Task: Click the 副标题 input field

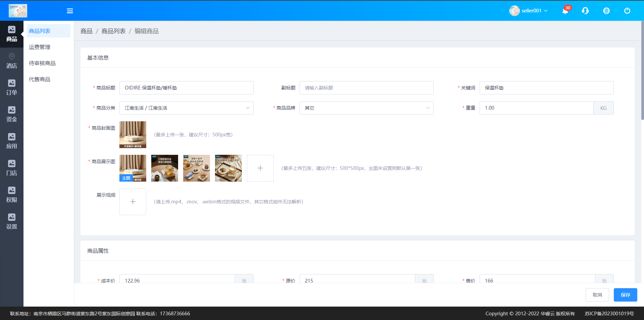Action: [x=366, y=88]
